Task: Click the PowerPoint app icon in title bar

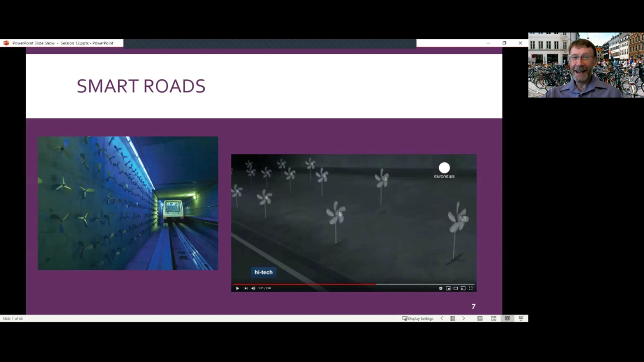Action: point(6,43)
